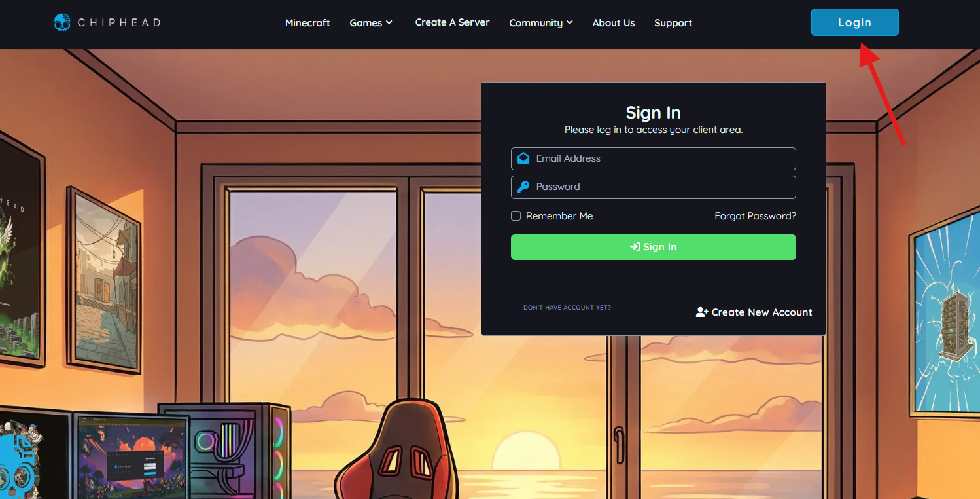The width and height of the screenshot is (980, 499).
Task: Click the Chiphead skull logo icon
Action: click(62, 22)
